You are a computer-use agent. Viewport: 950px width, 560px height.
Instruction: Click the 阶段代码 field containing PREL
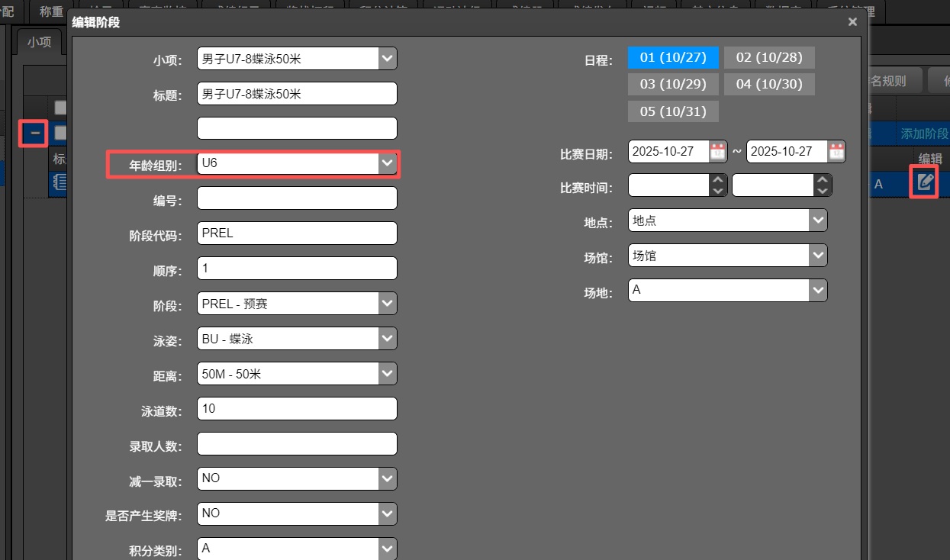click(x=297, y=233)
